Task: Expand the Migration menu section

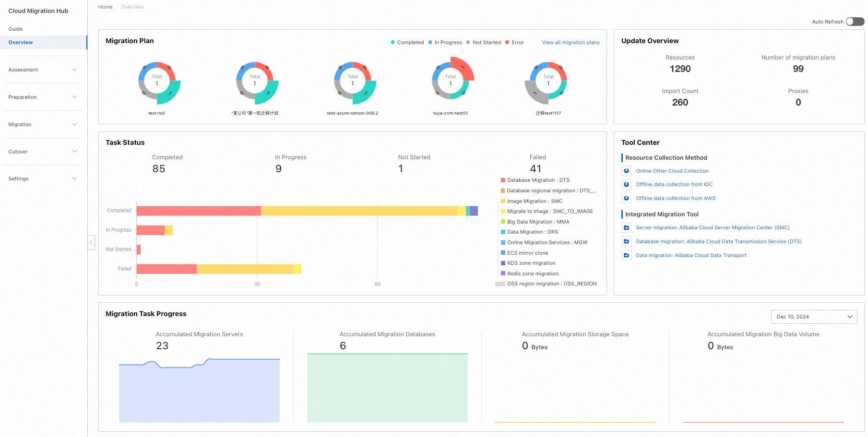Action: coord(43,124)
